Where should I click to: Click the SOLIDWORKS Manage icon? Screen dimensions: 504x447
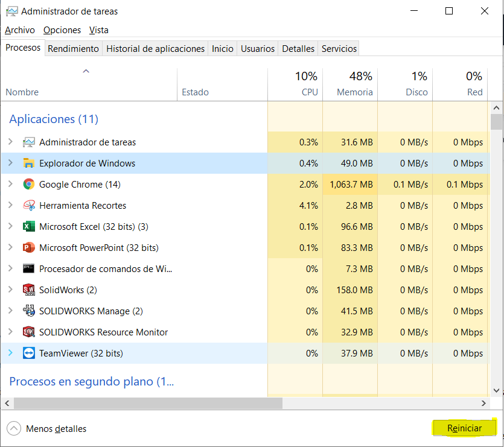coord(28,311)
